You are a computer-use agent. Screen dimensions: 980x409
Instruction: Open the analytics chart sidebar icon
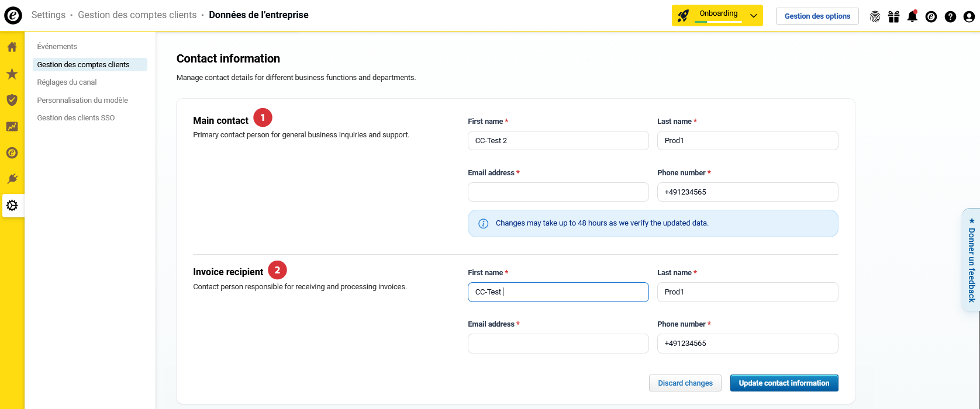coord(12,126)
